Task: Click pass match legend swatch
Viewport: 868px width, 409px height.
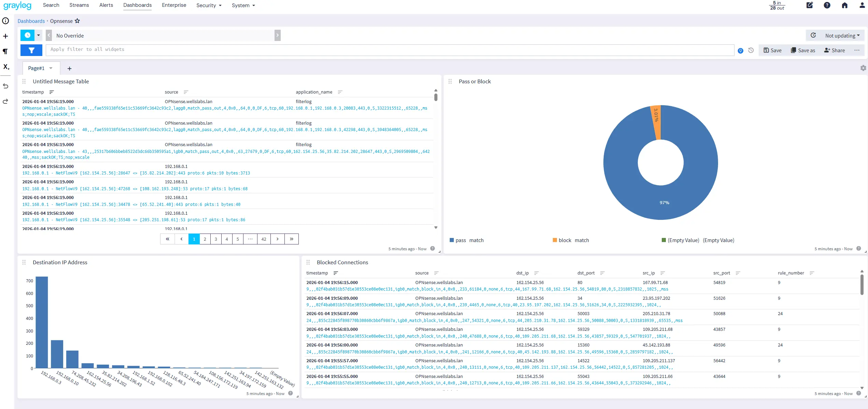Action: 452,240
